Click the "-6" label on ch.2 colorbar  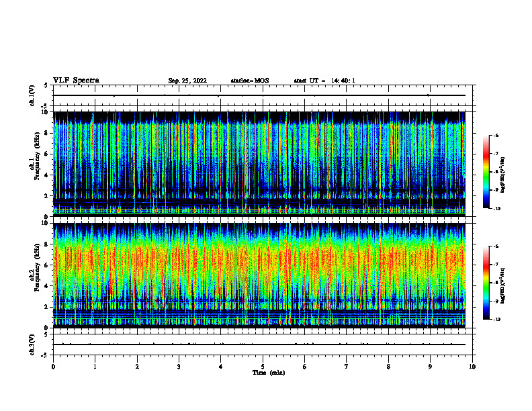tap(496, 246)
